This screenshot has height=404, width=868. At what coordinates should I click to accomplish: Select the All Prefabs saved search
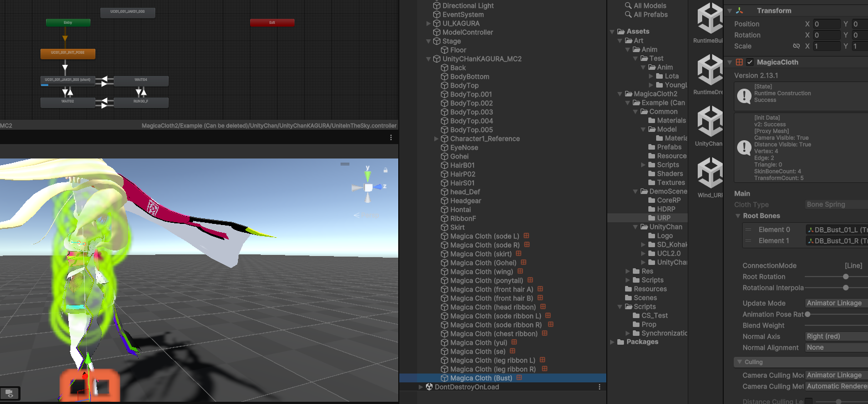tap(651, 14)
